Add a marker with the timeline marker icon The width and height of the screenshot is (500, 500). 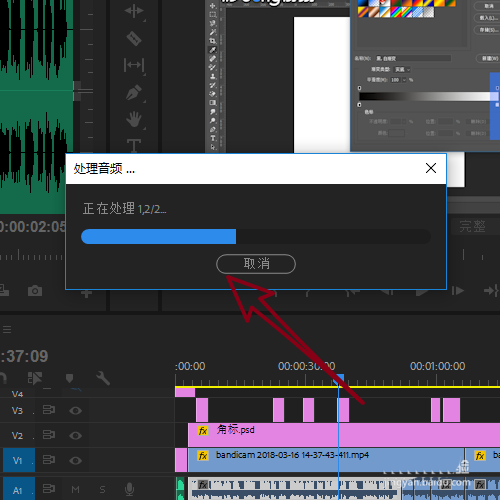[x=69, y=378]
